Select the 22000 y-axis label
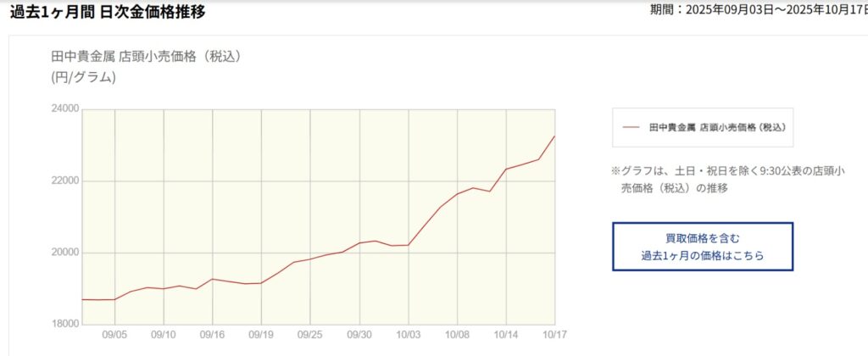This screenshot has height=356, width=868. [x=66, y=181]
